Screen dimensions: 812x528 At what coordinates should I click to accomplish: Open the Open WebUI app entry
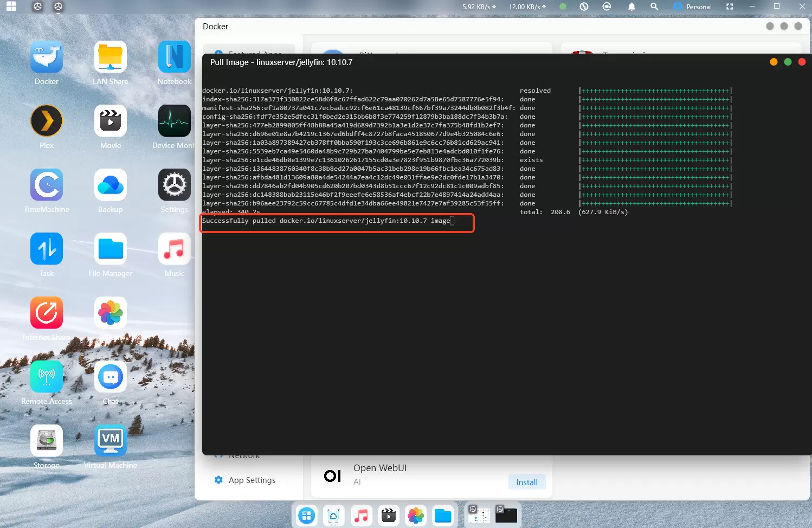tap(431, 476)
